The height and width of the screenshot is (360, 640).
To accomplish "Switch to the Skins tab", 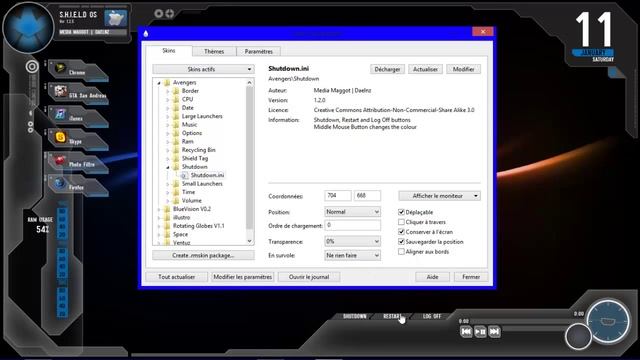I will (x=169, y=51).
